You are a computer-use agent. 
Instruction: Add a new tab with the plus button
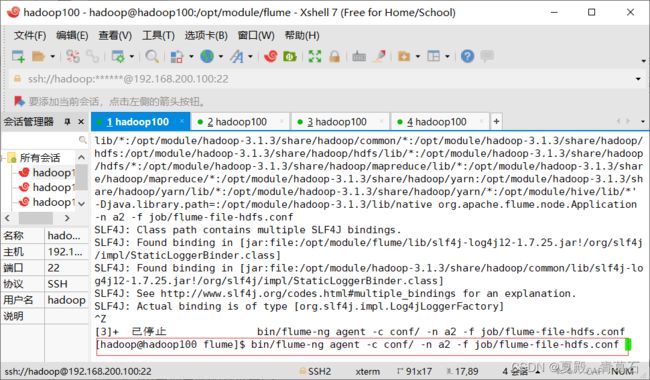(x=496, y=121)
